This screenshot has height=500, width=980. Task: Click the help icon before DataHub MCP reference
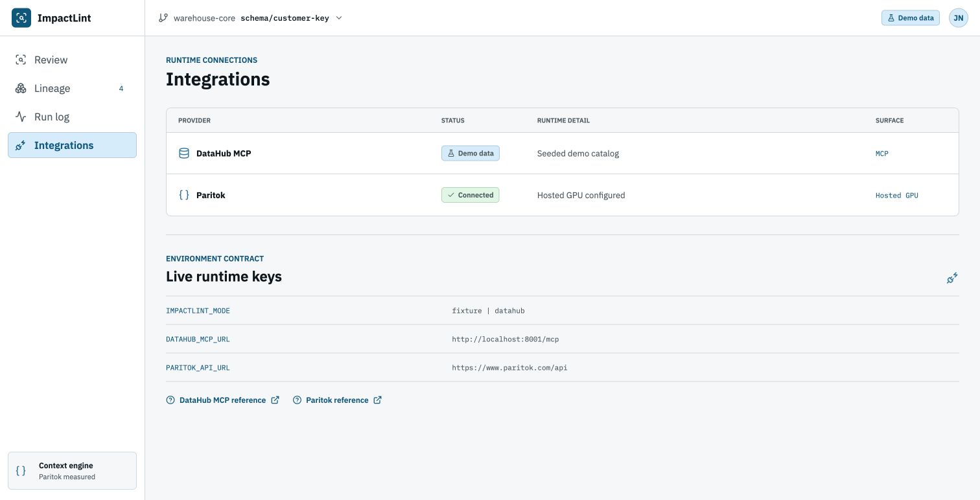point(170,400)
